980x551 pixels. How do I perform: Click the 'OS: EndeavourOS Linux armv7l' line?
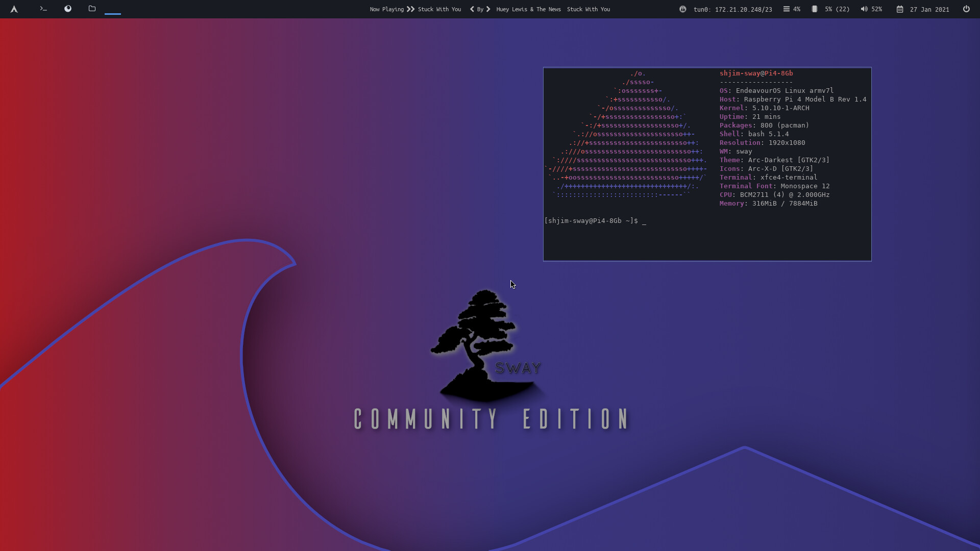pos(776,91)
